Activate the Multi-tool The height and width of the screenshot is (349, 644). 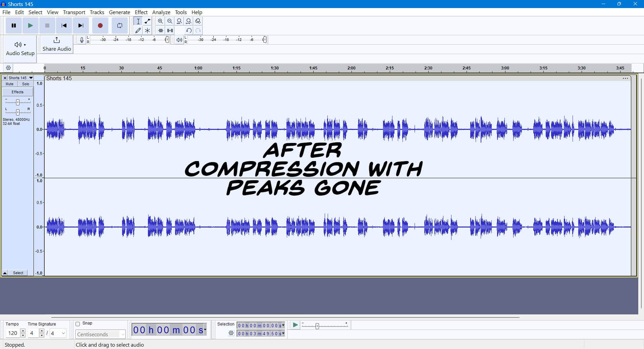pyautogui.click(x=147, y=30)
